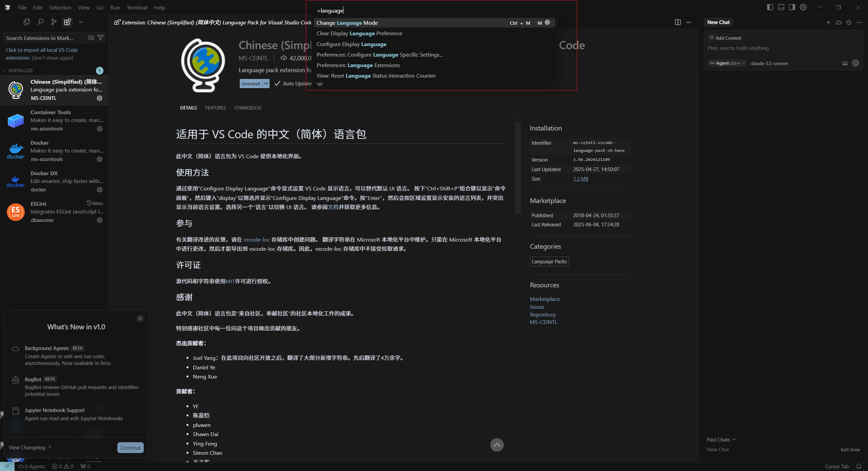The width and height of the screenshot is (868, 471).
Task: Select Configure Display Language command
Action: (x=351, y=44)
